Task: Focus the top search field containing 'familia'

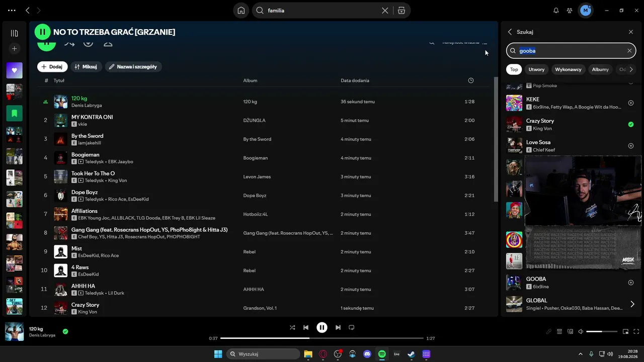Action: [x=331, y=11]
